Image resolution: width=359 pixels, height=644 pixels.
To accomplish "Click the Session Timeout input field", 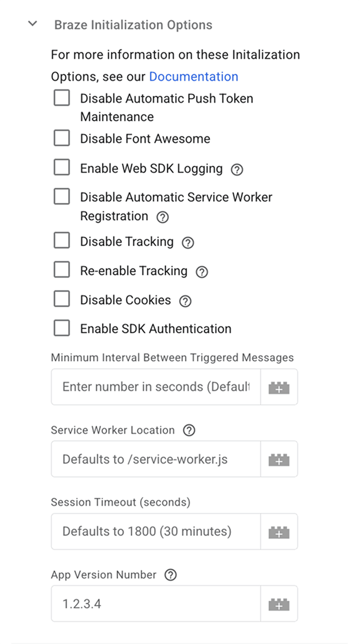I will (x=152, y=531).
